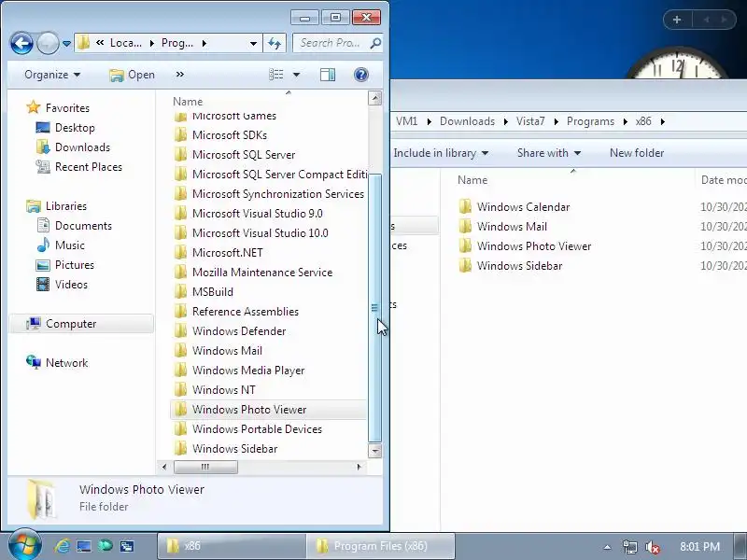Switch to Program Files (x86) taskbar button
The width and height of the screenshot is (747, 560).
pyautogui.click(x=381, y=546)
